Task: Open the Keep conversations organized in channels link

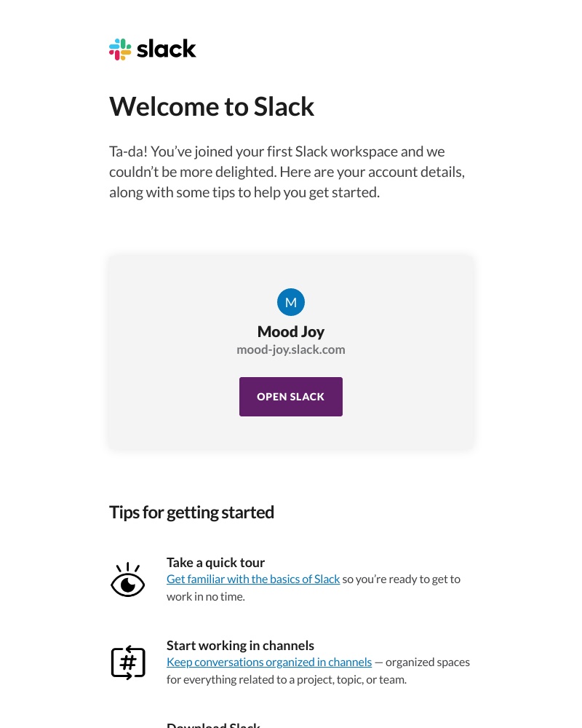Action: click(269, 662)
